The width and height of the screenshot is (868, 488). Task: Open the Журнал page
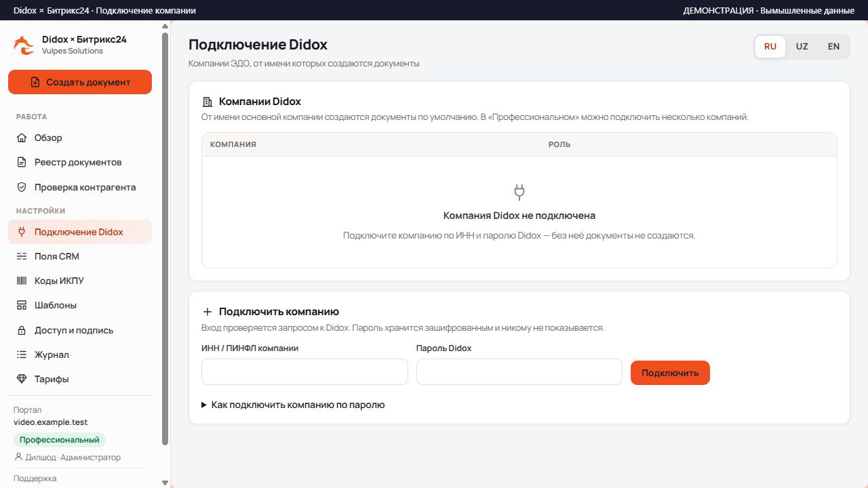click(80, 354)
